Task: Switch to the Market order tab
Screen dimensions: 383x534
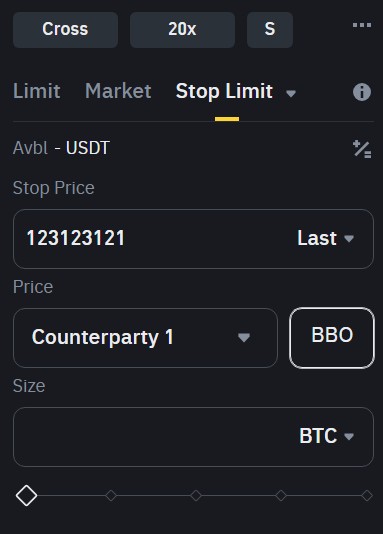Action: (118, 91)
